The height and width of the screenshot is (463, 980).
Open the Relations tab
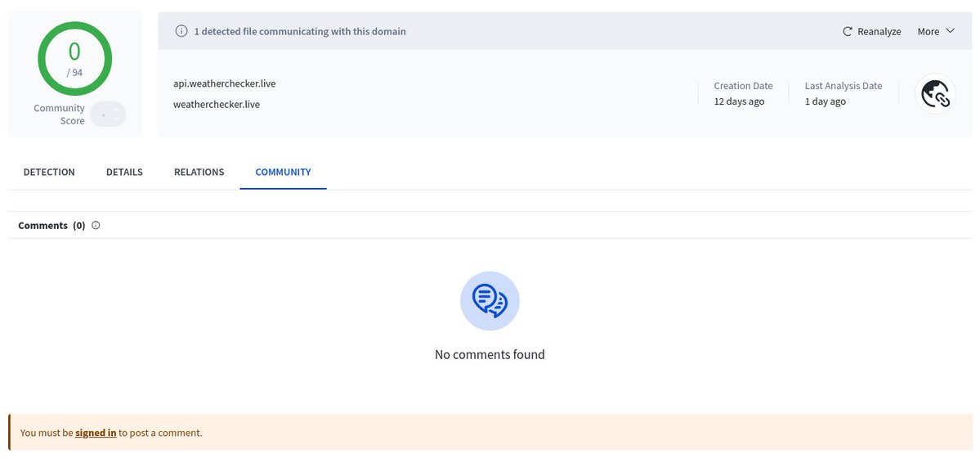point(199,172)
